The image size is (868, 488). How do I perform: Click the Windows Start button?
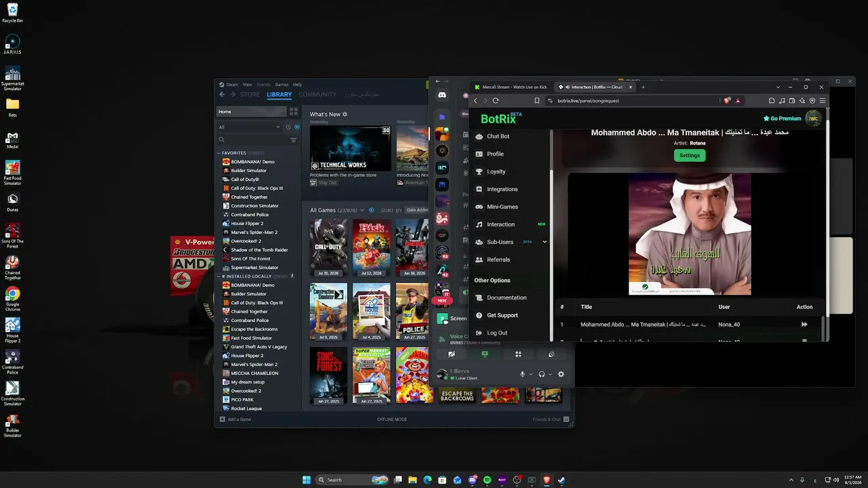pyautogui.click(x=307, y=480)
